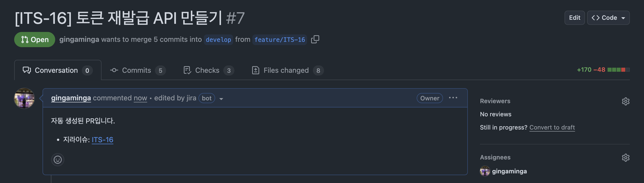Open the Files changed tab
644x183 pixels.
pyautogui.click(x=288, y=70)
